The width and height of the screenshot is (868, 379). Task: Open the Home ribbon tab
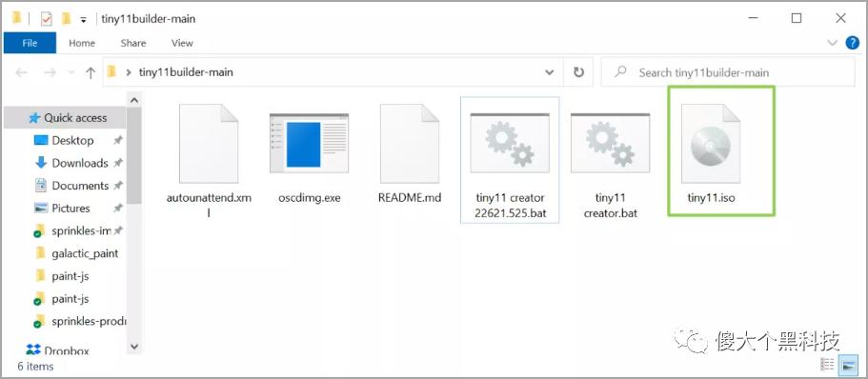82,43
